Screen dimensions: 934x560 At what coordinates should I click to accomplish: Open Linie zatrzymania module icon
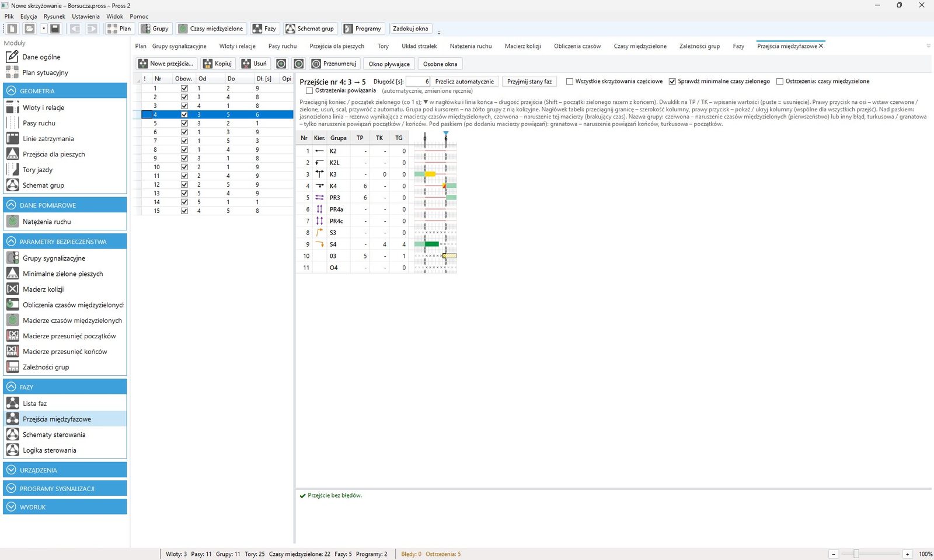[12, 138]
